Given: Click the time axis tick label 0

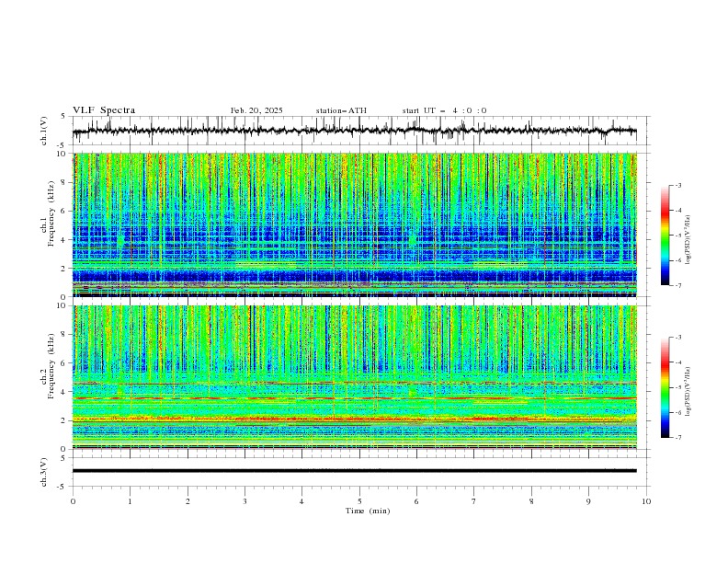Looking at the screenshot, I should pyautogui.click(x=73, y=501).
